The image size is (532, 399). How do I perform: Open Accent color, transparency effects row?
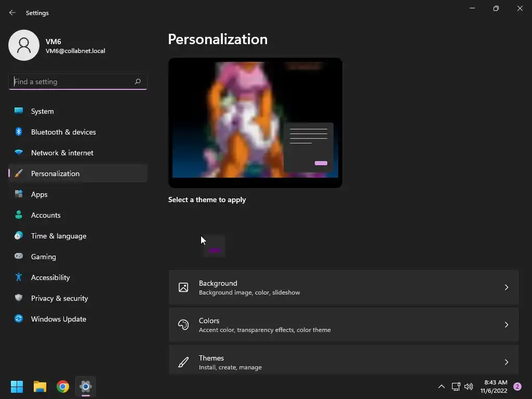point(344,325)
